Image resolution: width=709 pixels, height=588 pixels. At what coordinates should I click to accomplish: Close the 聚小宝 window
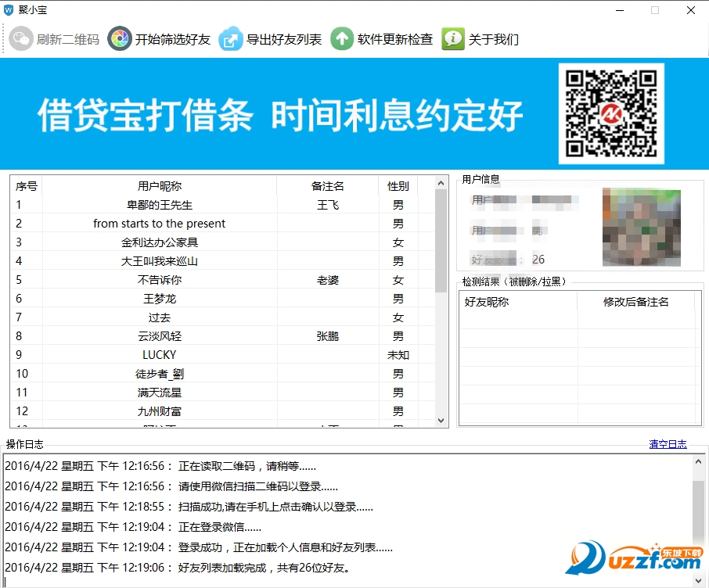(x=691, y=10)
